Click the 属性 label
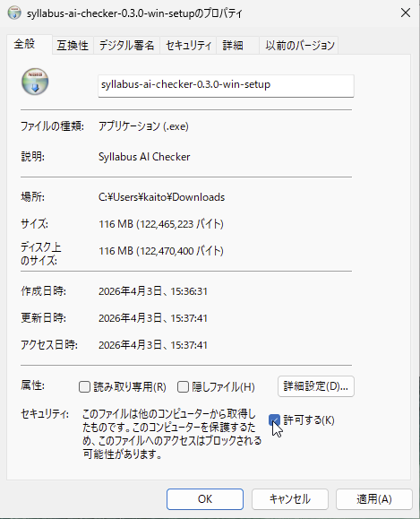The height and width of the screenshot is (519, 420). coord(33,385)
